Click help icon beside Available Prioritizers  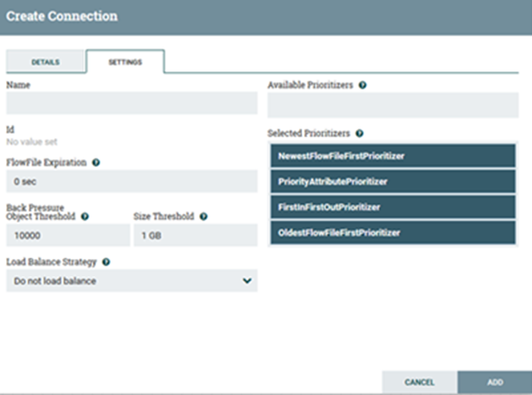tap(363, 85)
